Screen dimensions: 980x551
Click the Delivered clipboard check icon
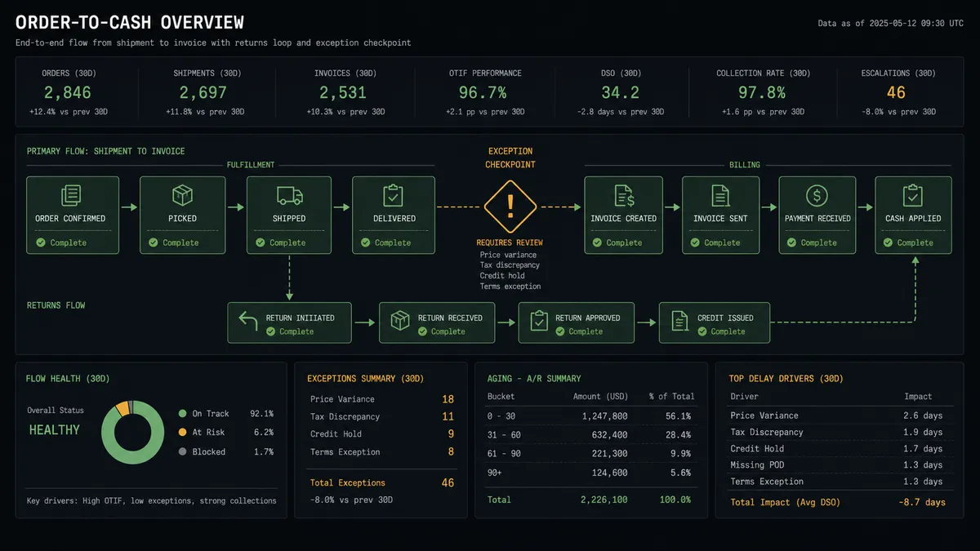click(x=394, y=195)
